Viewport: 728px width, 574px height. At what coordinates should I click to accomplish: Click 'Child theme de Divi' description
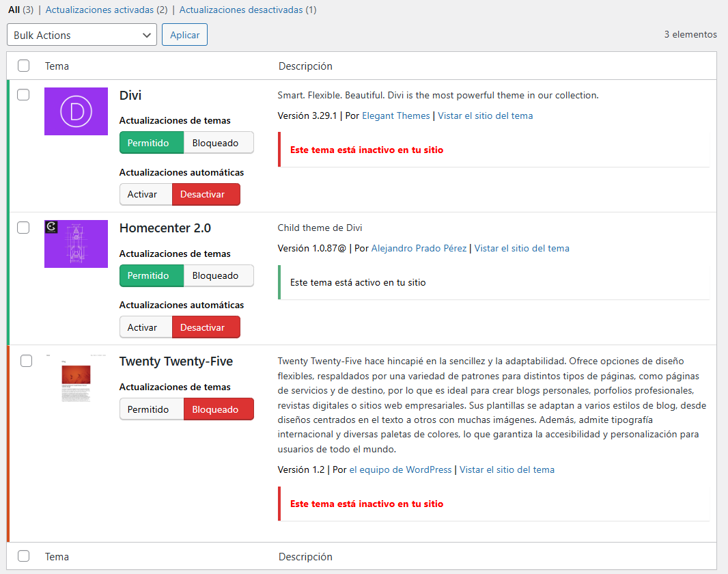point(320,228)
